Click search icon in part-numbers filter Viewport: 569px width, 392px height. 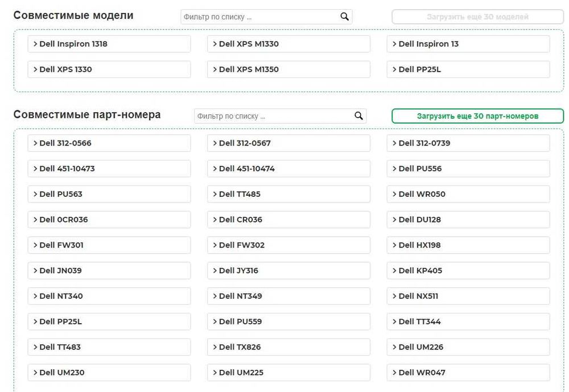click(358, 116)
